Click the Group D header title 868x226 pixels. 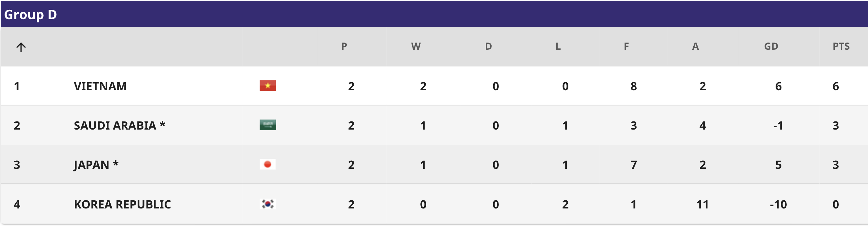coord(30,15)
